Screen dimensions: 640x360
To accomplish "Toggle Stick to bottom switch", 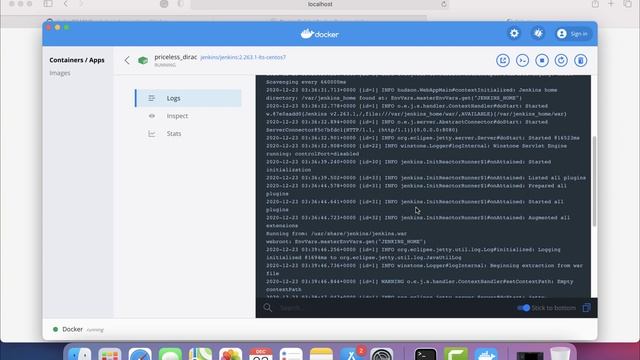I will 523,308.
